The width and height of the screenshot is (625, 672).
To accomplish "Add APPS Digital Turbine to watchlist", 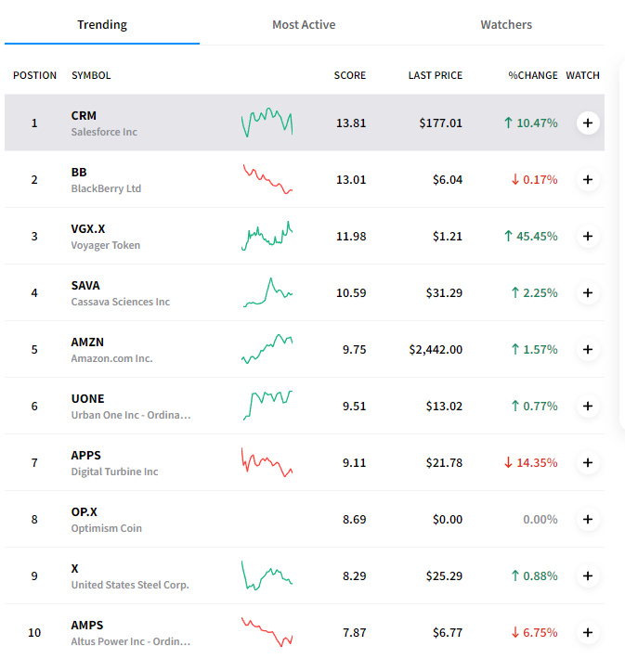I will click(588, 462).
